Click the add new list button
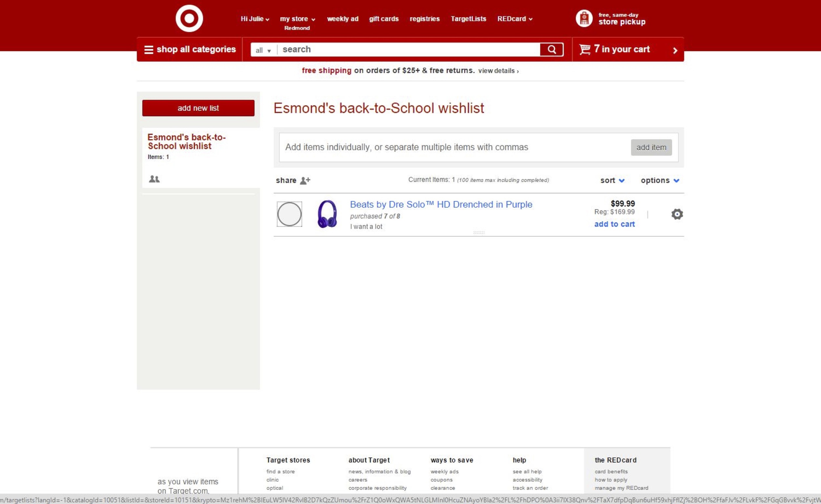The width and height of the screenshot is (821, 504). click(198, 108)
